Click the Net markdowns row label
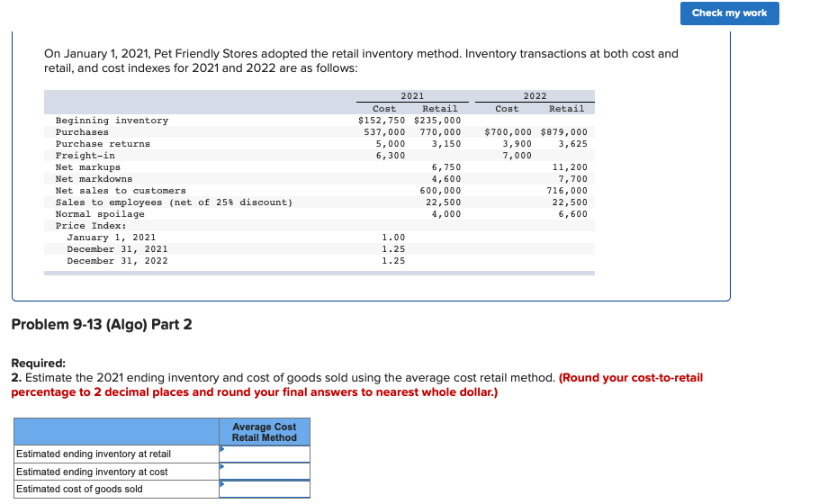The image size is (837, 504). [94, 179]
